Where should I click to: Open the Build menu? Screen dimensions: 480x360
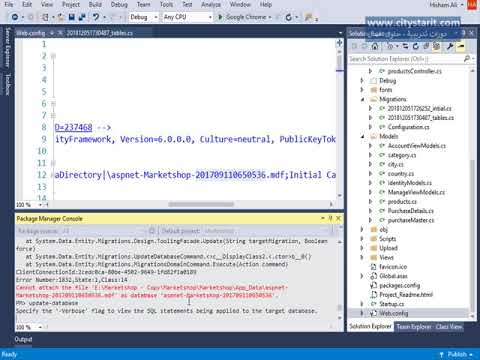tap(95, 5)
